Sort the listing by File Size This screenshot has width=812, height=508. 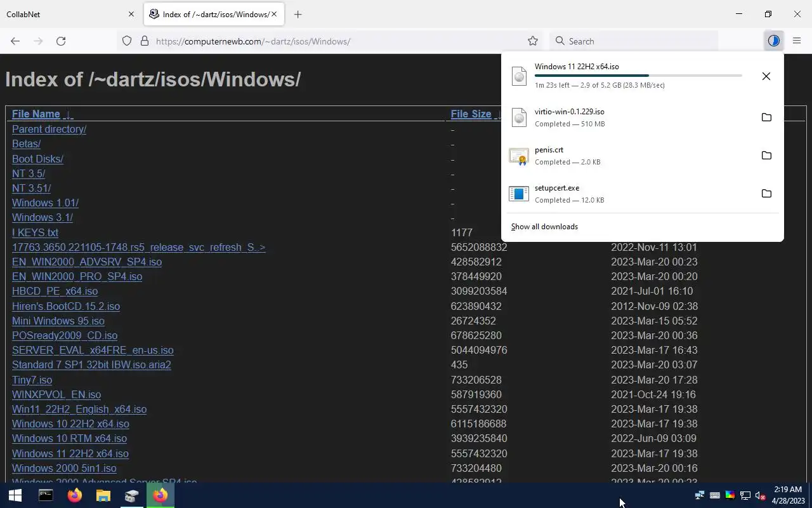click(x=471, y=114)
